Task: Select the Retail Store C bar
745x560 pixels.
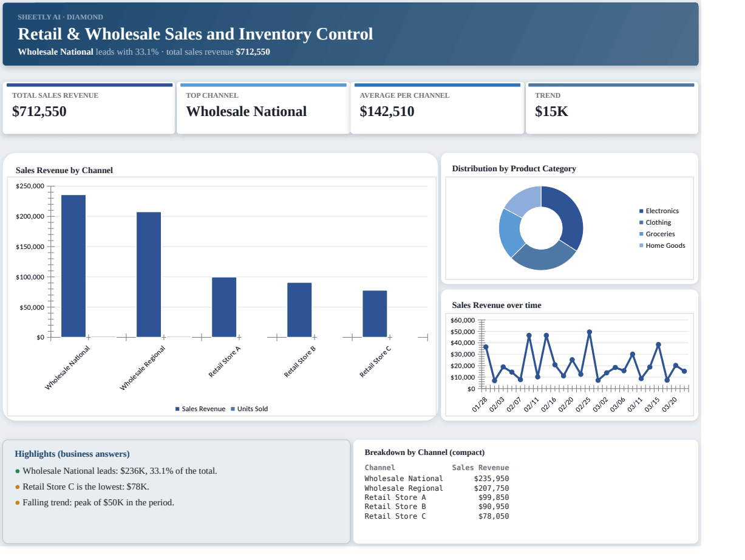Action: tap(375, 314)
